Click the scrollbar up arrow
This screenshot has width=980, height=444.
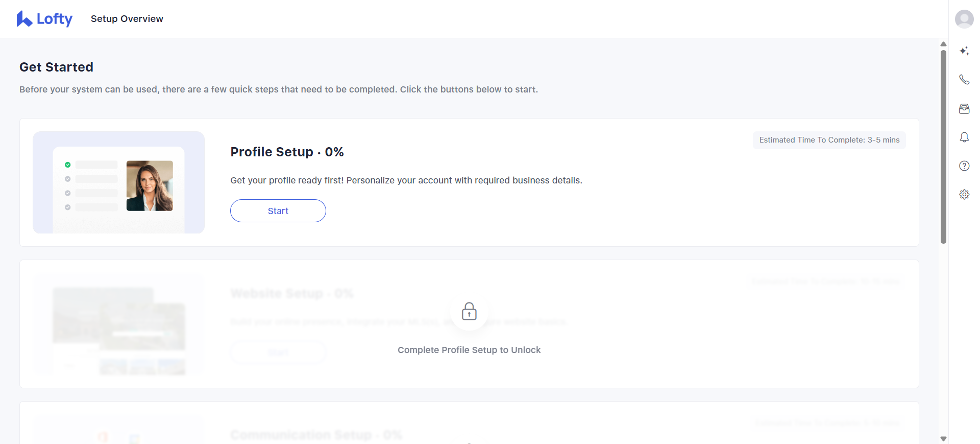click(x=943, y=44)
